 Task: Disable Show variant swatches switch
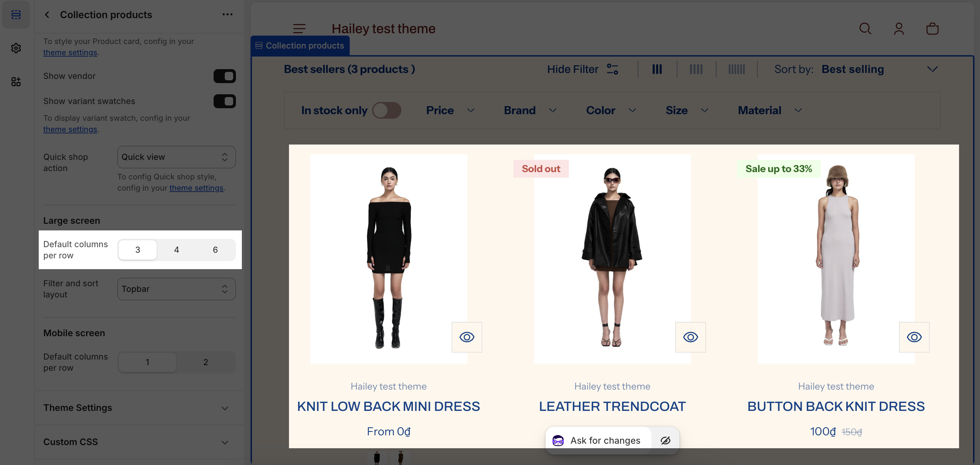[224, 101]
